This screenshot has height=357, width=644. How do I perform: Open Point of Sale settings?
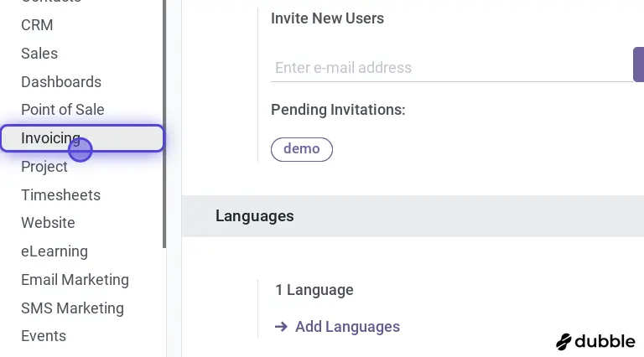[x=63, y=110]
